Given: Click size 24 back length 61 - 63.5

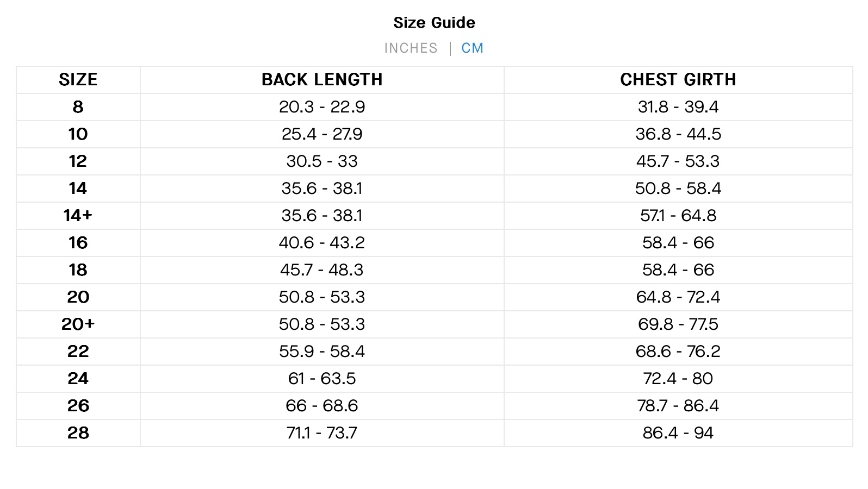Looking at the screenshot, I should [322, 379].
